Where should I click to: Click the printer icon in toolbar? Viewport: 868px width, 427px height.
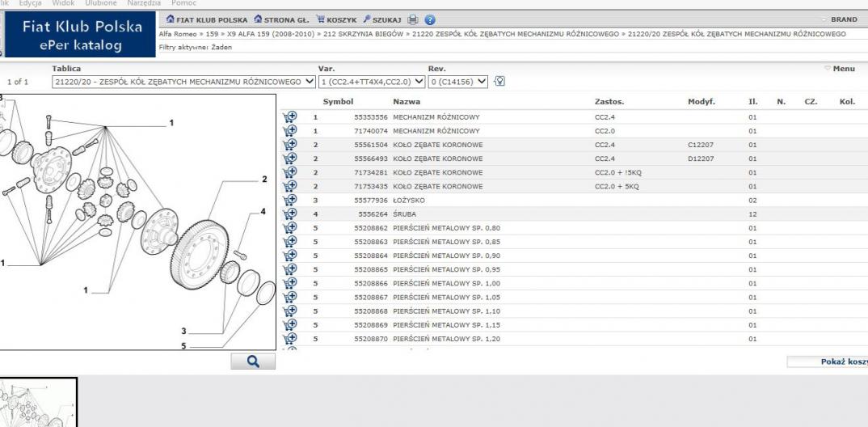coord(412,20)
